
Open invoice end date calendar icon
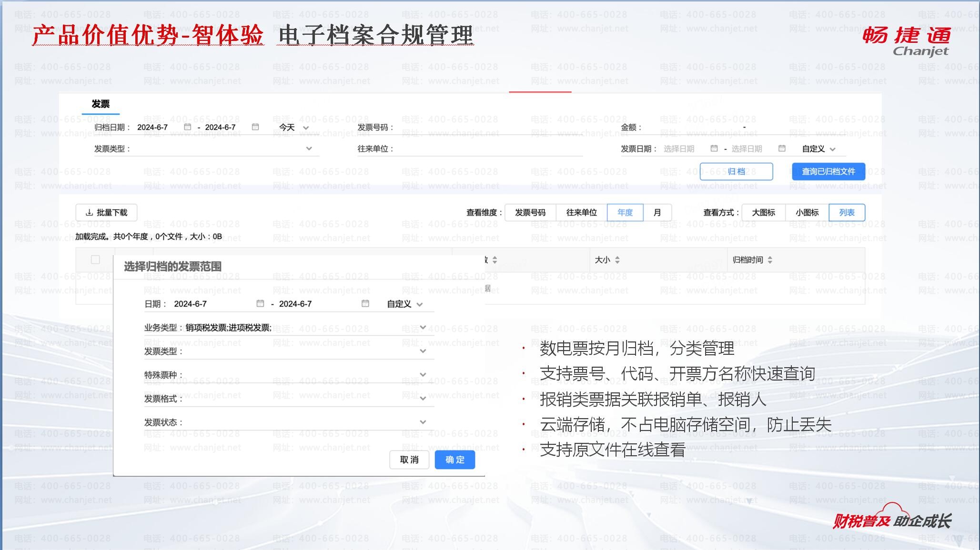(782, 149)
